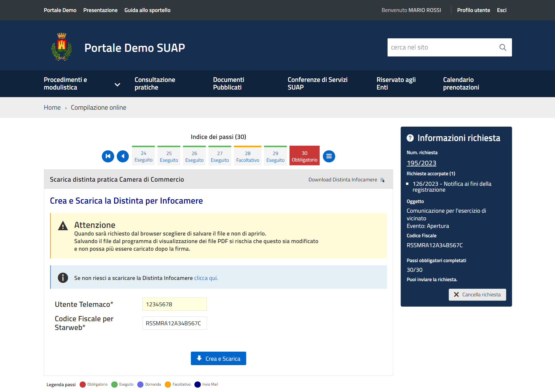Viewport: 555px width, 392px height.
Task: Focus the Utente Telemaco input field
Action: pyautogui.click(x=174, y=304)
